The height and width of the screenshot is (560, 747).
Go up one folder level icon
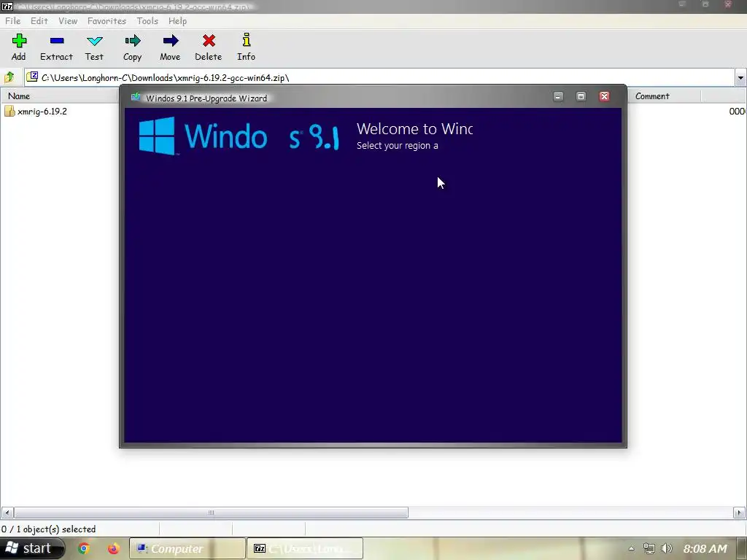9,77
